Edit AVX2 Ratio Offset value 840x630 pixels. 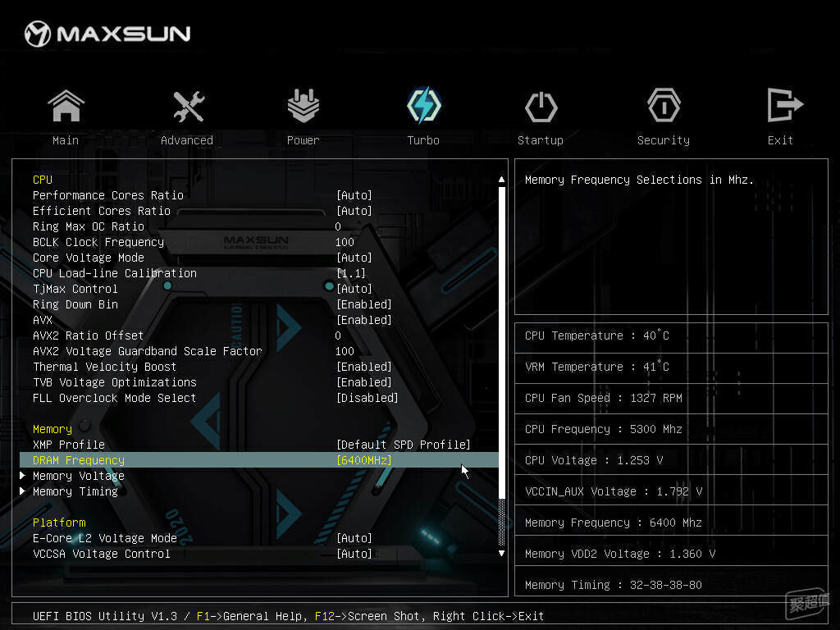click(x=338, y=336)
